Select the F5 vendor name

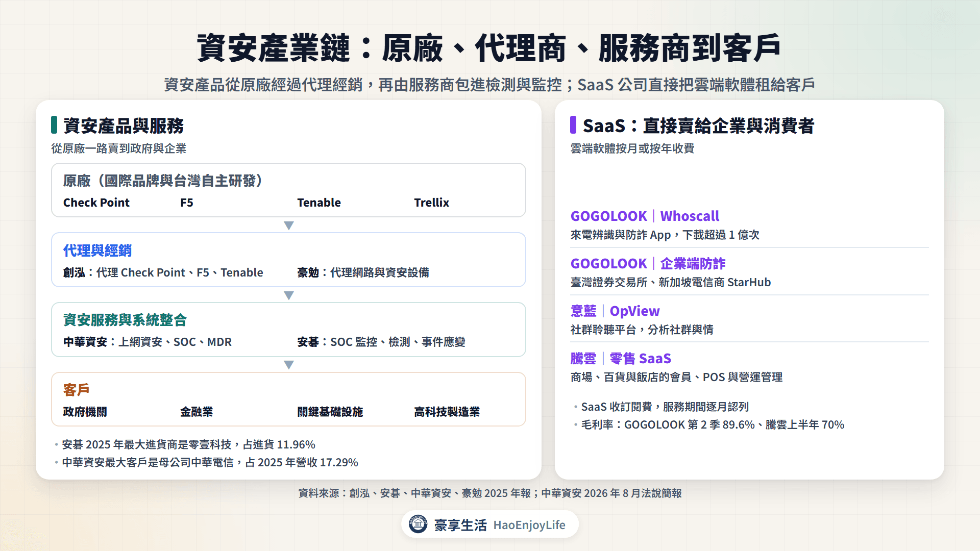[x=187, y=203]
